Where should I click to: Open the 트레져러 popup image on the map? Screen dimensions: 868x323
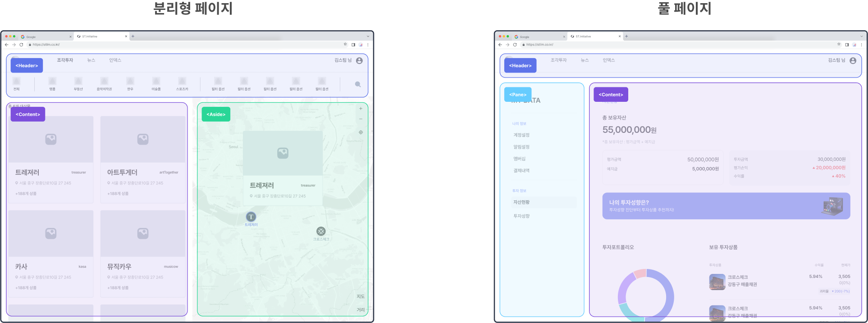[283, 153]
